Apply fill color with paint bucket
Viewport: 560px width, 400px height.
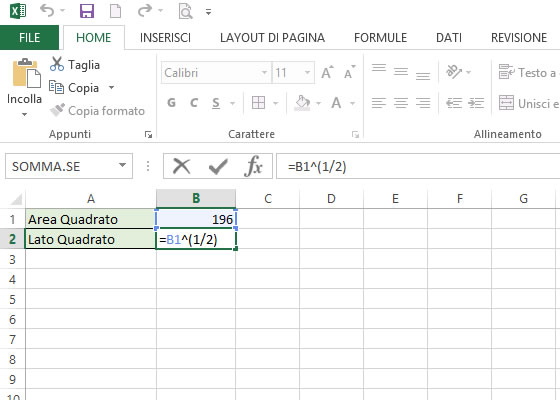click(x=302, y=103)
